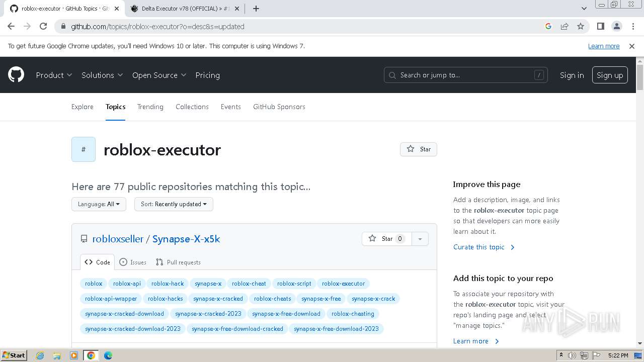This screenshot has height=362, width=644.
Task: Open the Events navigation tab
Action: (231, 107)
